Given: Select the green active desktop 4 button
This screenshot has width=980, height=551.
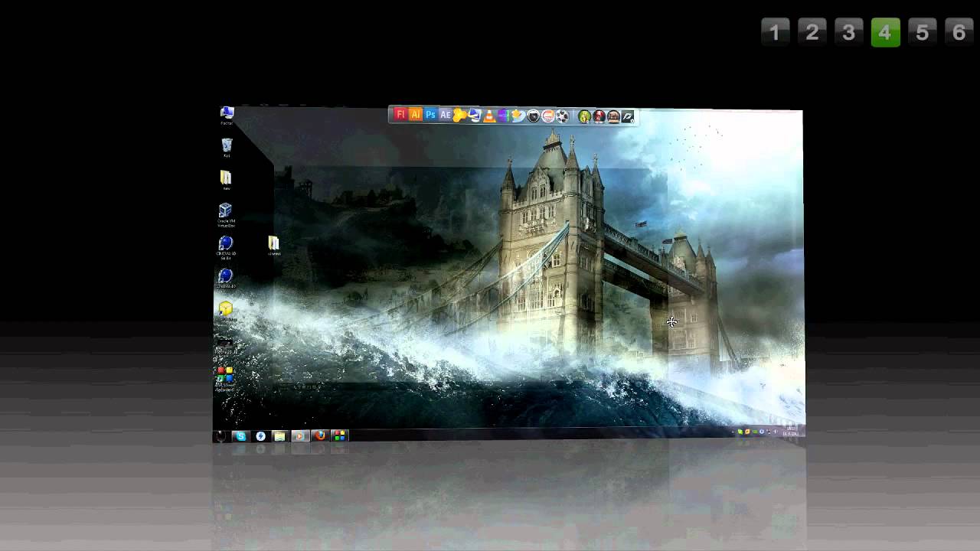Looking at the screenshot, I should [x=886, y=32].
